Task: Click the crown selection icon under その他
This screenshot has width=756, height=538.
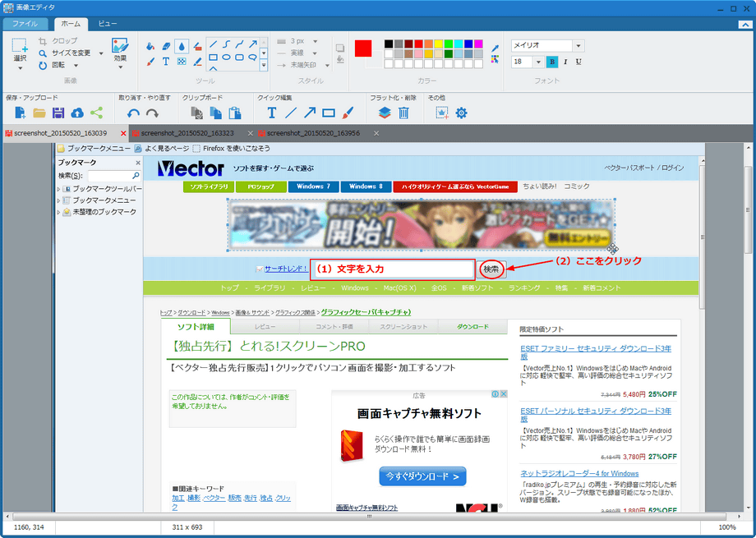Action: pos(442,113)
